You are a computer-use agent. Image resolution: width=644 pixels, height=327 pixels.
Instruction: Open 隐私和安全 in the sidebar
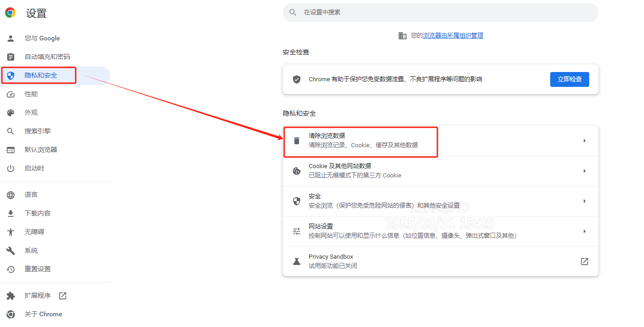pos(41,75)
